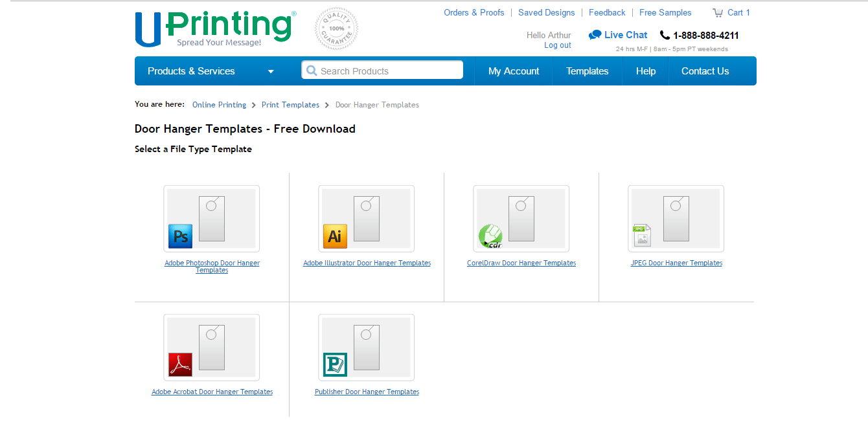The height and width of the screenshot is (422, 868).
Task: Click the 1-888-888-4211 phone number
Action: coord(706,36)
